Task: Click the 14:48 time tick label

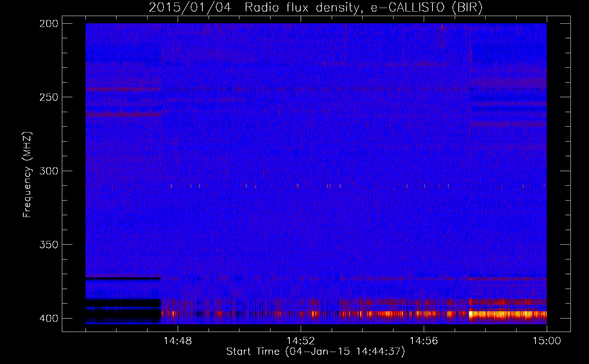Action: [178, 341]
